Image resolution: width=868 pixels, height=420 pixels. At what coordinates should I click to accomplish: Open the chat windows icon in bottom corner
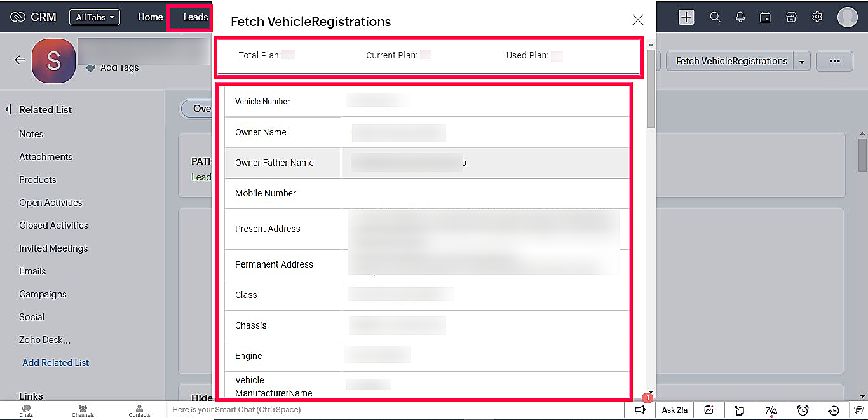point(858,410)
